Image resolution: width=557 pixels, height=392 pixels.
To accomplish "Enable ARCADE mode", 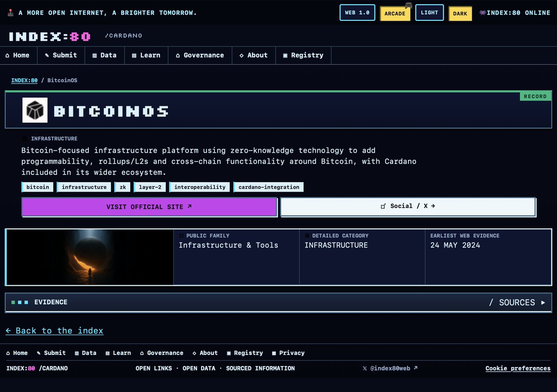I will (x=395, y=13).
